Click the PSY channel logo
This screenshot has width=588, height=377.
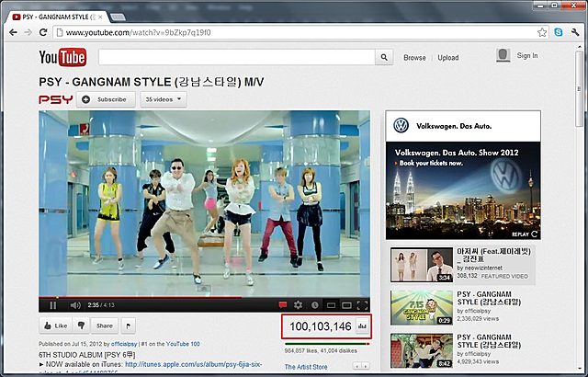tap(55, 99)
